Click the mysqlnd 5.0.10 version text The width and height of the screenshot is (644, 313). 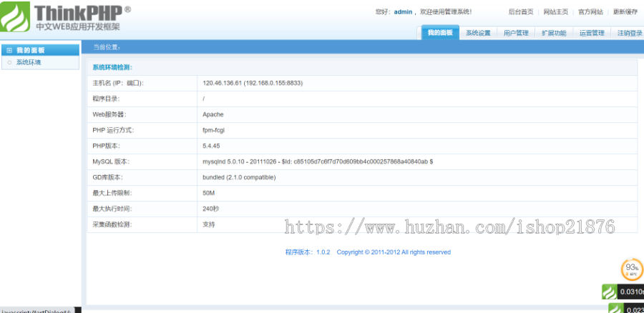point(318,162)
